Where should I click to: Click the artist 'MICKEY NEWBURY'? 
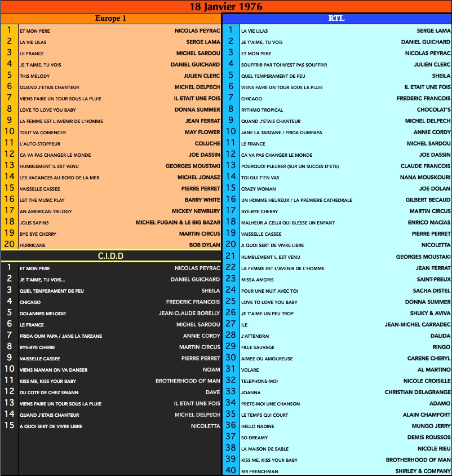[196, 211]
